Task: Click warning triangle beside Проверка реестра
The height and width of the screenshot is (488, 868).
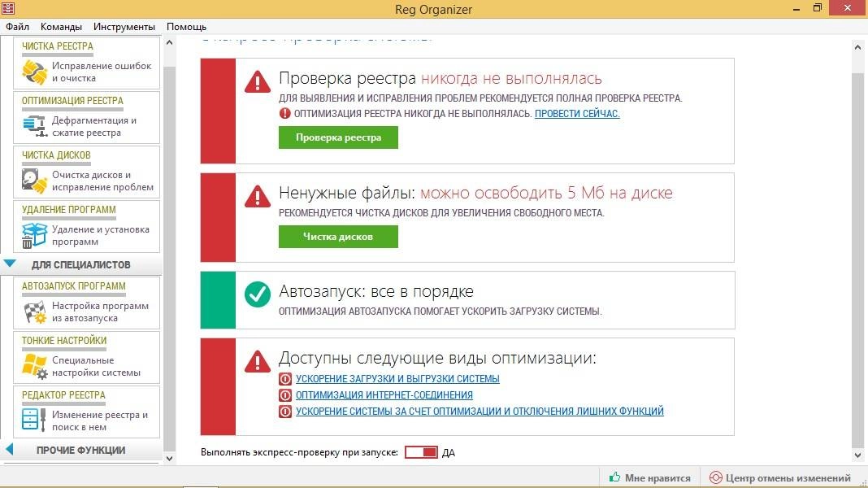Action: pos(258,81)
